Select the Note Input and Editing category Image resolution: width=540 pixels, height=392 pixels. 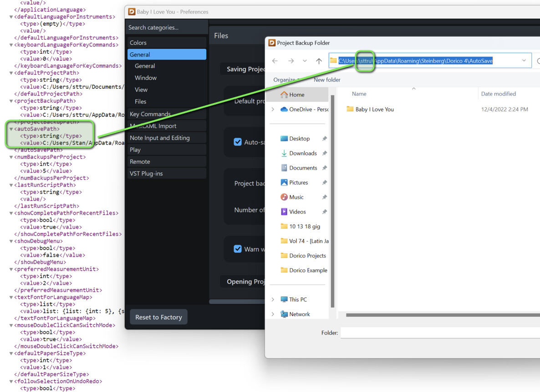tap(167, 138)
